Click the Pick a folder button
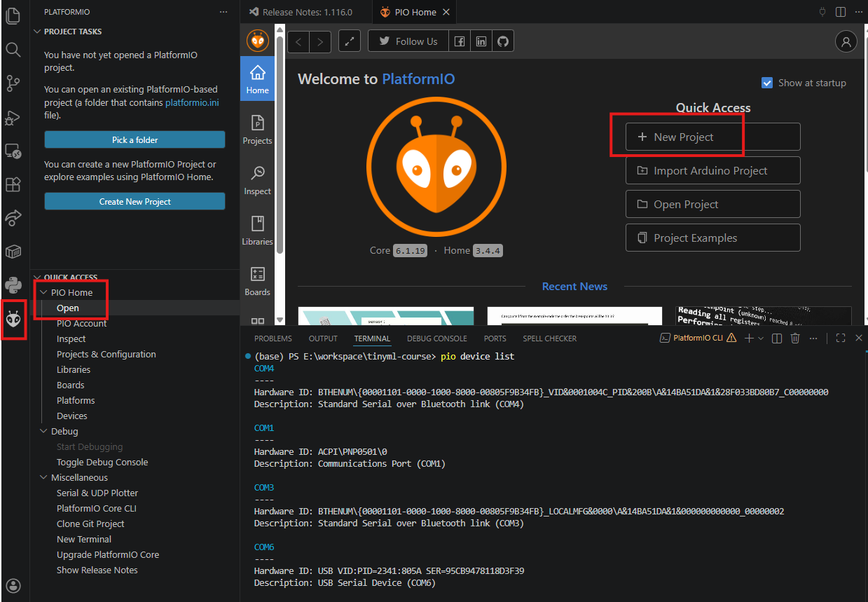 tap(135, 139)
